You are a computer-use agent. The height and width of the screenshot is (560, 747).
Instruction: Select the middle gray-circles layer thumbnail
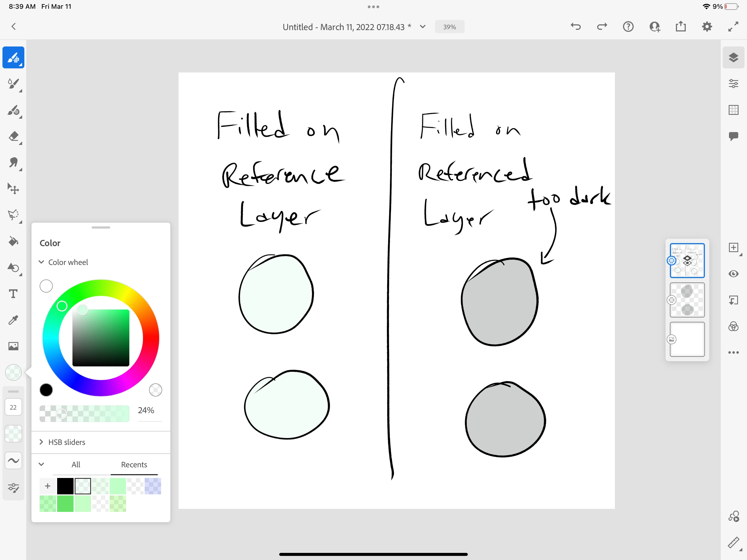[687, 300]
